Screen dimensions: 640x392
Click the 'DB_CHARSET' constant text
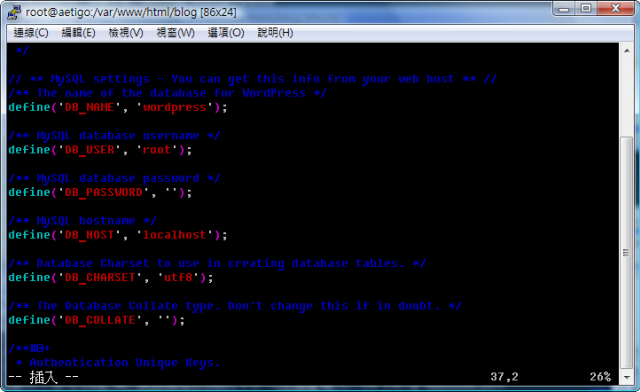(x=100, y=278)
